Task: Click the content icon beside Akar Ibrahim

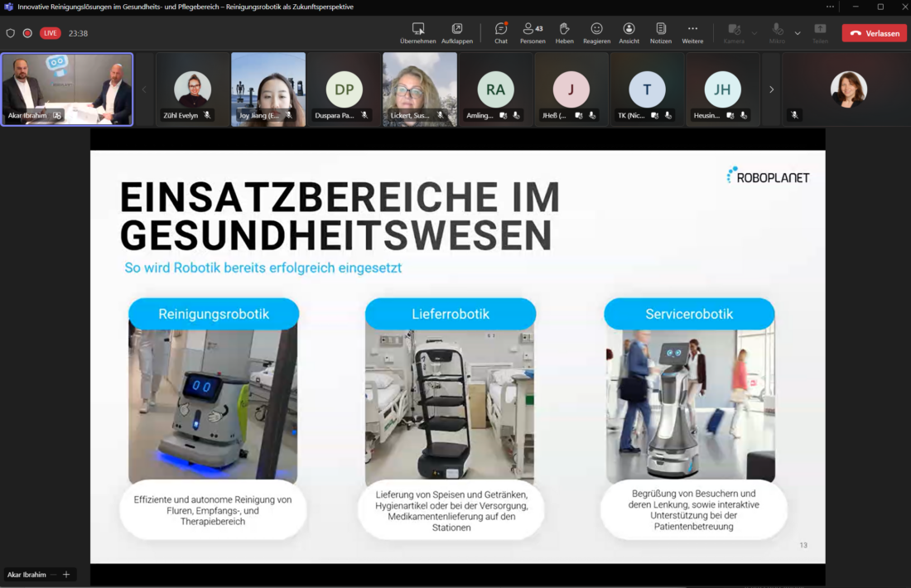Action: tap(57, 116)
